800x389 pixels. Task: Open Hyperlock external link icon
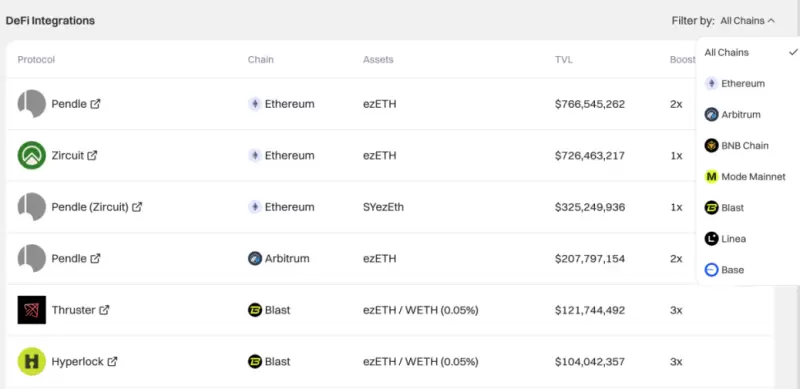(x=112, y=361)
